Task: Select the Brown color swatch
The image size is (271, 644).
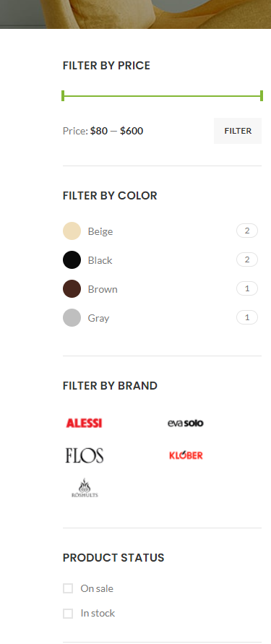Action: (x=72, y=289)
